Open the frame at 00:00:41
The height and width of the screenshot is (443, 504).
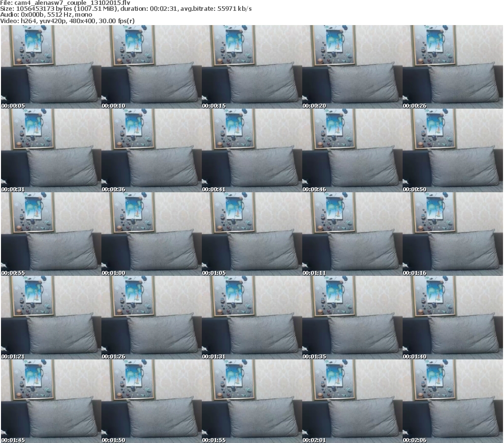pos(252,150)
